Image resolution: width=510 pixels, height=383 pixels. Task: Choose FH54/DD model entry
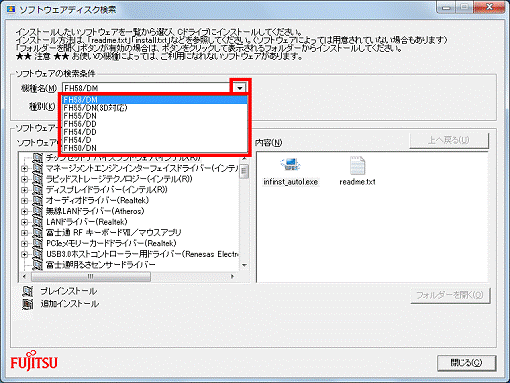point(155,132)
